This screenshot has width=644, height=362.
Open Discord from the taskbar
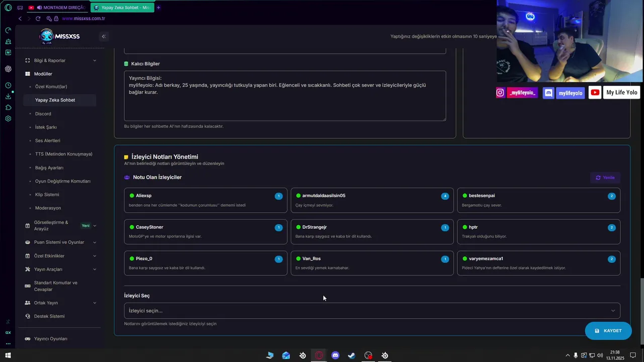click(x=336, y=355)
